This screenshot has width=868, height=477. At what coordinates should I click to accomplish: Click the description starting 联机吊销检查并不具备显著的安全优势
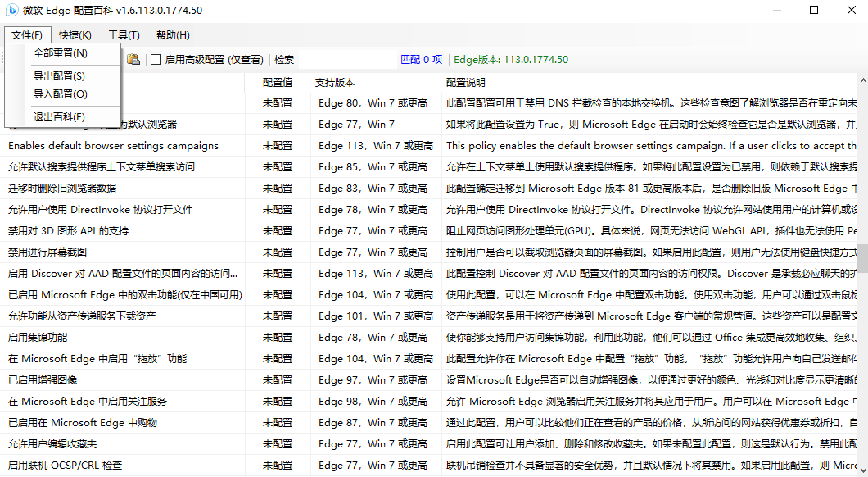(652, 466)
